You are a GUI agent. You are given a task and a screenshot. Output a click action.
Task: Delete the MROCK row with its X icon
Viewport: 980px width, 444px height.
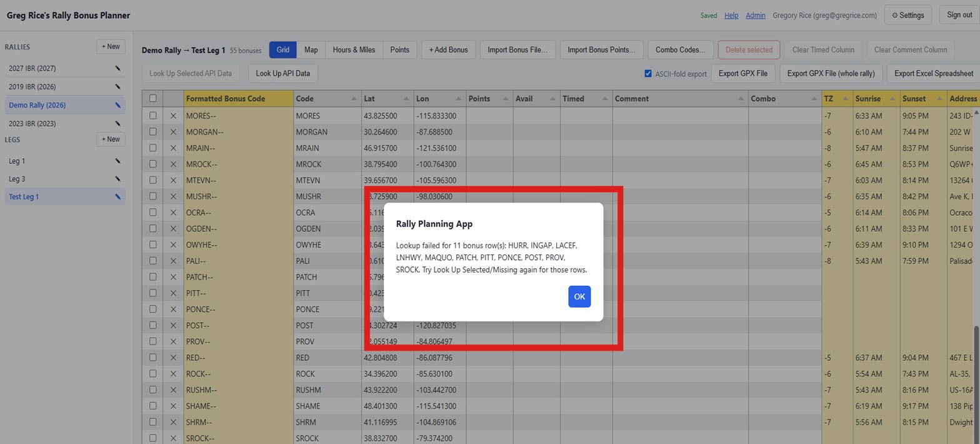(173, 164)
